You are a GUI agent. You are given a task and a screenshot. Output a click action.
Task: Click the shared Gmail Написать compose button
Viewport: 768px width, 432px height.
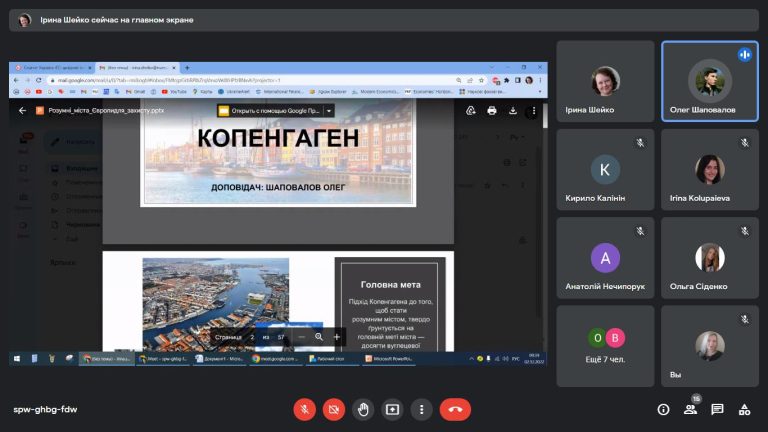73,142
